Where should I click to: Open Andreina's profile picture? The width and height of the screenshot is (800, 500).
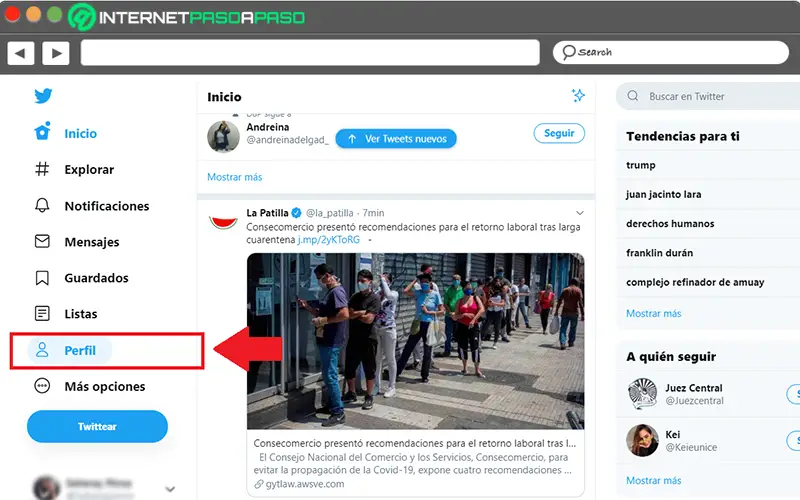click(223, 137)
